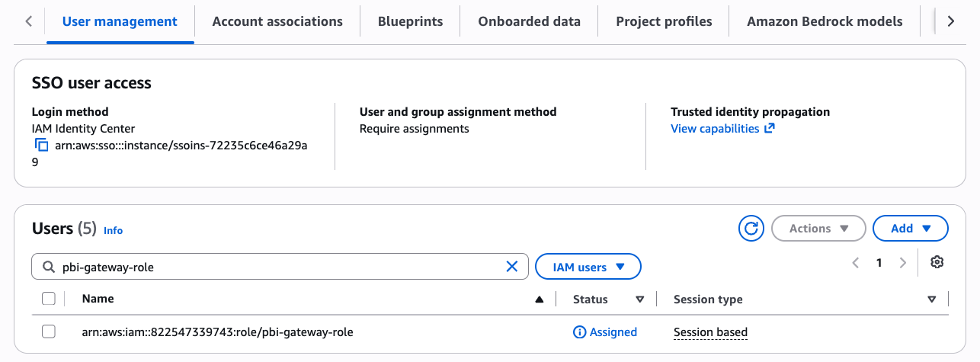
Task: Expand the Add dropdown button
Action: (911, 228)
